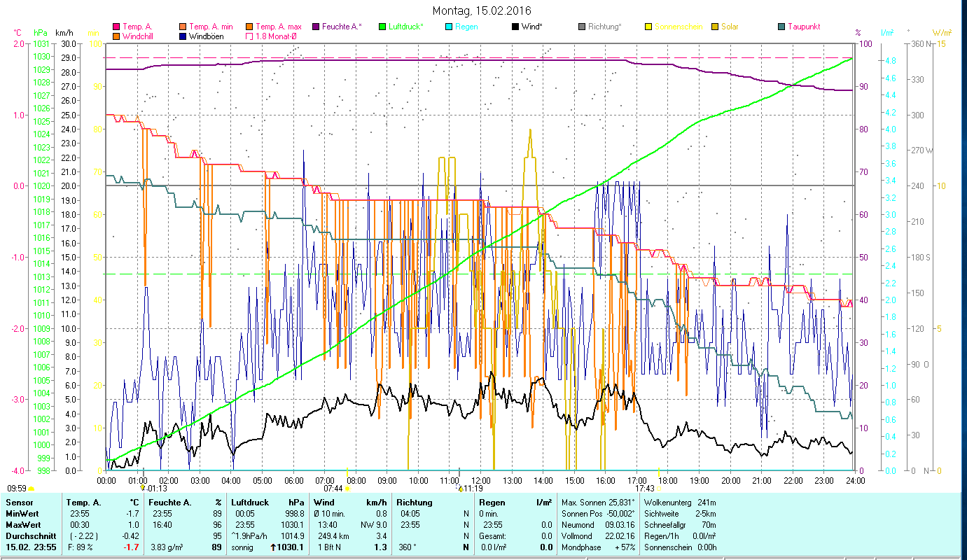Click the 18:00 time axis label

(x=668, y=480)
